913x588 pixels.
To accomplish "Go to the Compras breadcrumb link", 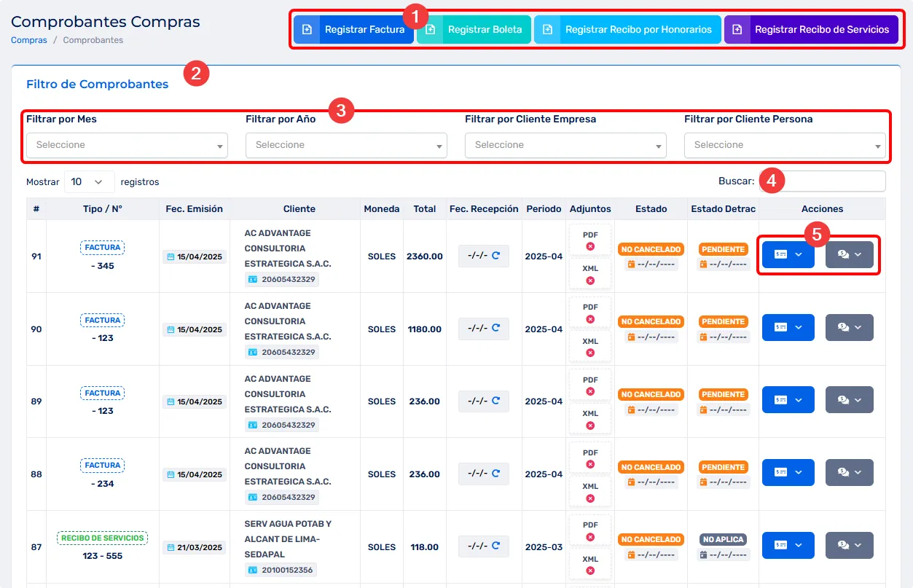I will [x=29, y=40].
